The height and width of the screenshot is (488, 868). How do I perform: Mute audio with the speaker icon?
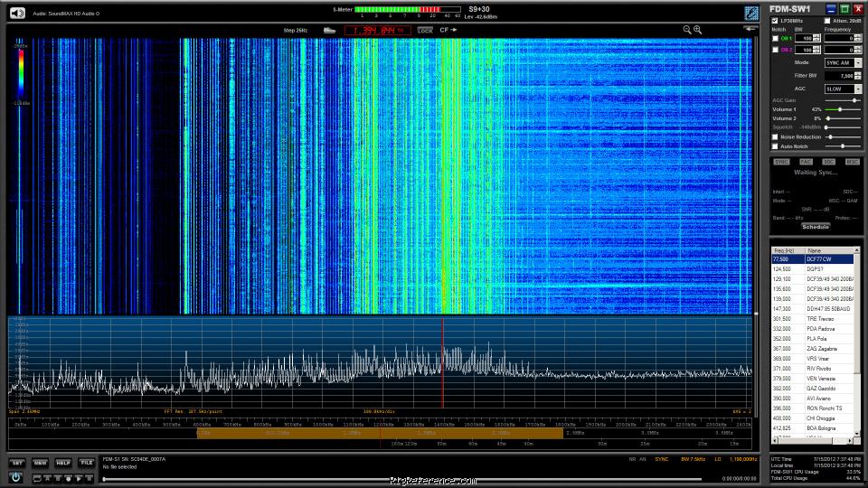pos(17,13)
